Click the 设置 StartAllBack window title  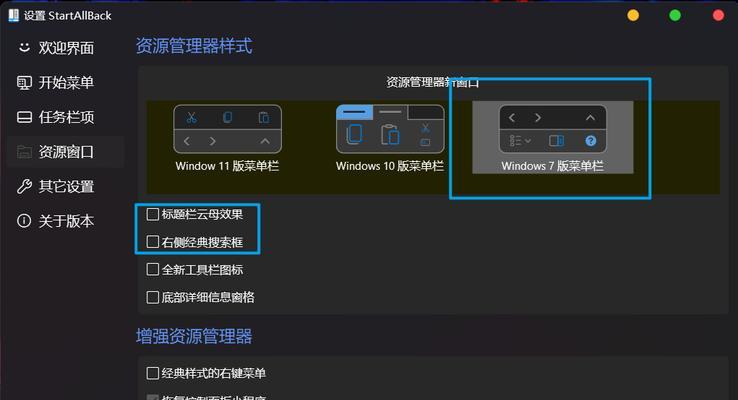pyautogui.click(x=68, y=16)
